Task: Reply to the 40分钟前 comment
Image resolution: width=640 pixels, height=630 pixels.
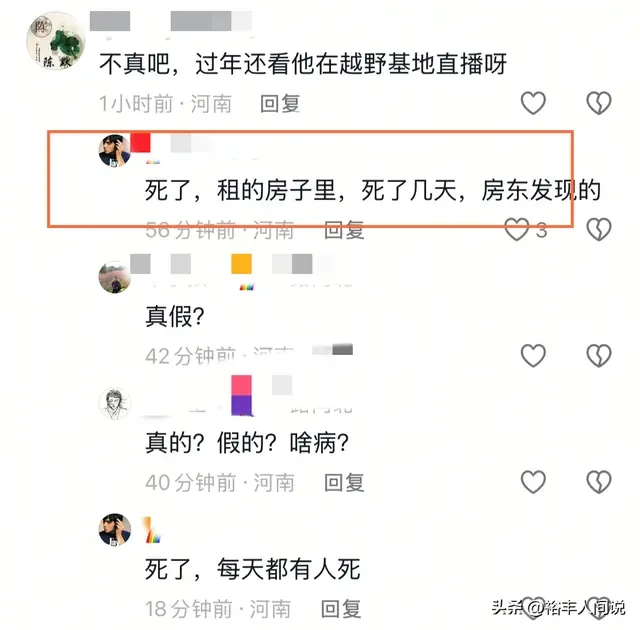Action: click(344, 483)
